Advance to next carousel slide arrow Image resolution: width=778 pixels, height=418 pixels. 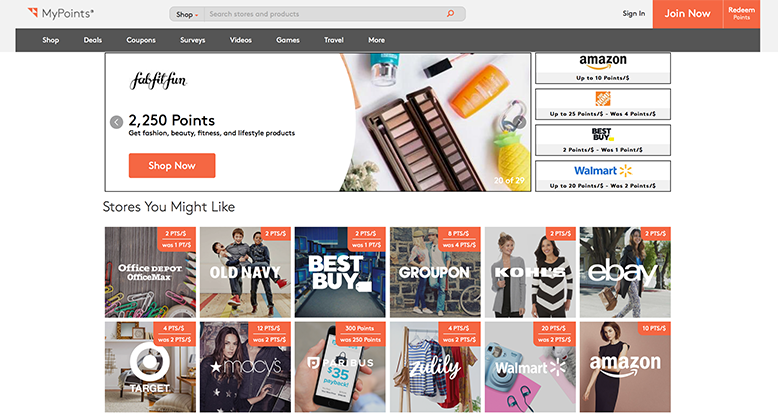coord(519,122)
